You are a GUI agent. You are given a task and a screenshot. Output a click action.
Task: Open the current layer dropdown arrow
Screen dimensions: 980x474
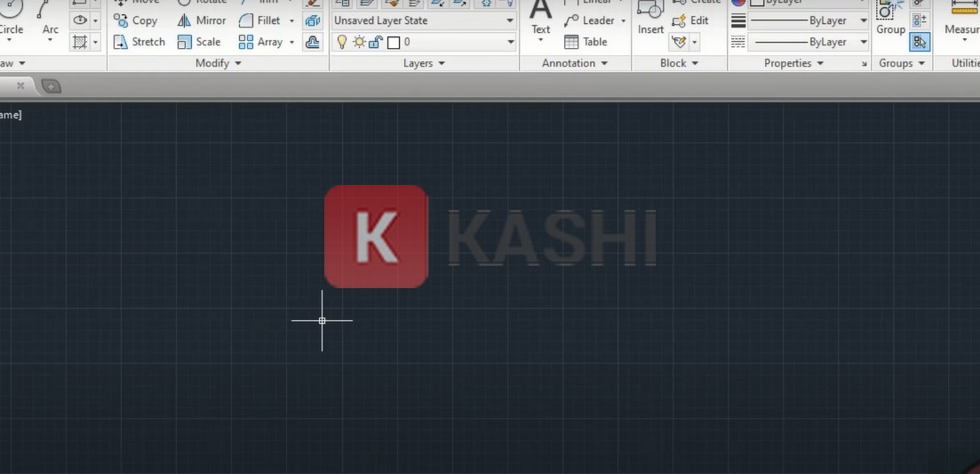coord(511,42)
